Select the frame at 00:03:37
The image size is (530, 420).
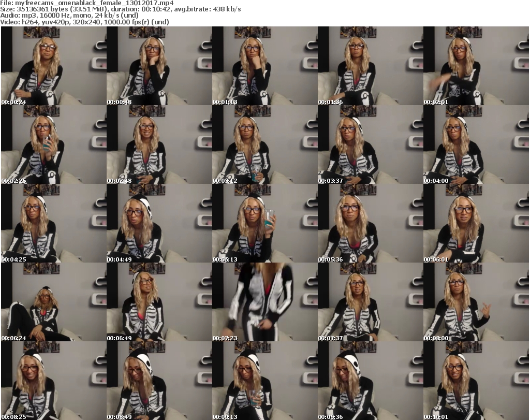click(371, 144)
